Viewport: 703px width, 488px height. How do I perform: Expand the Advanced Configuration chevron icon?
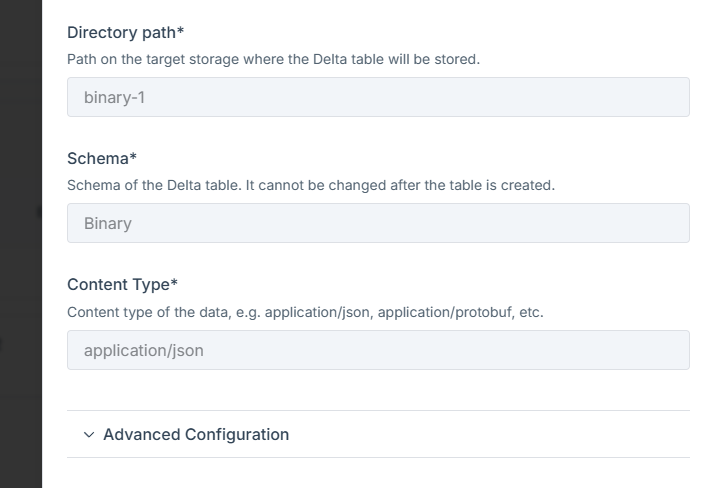click(x=89, y=435)
